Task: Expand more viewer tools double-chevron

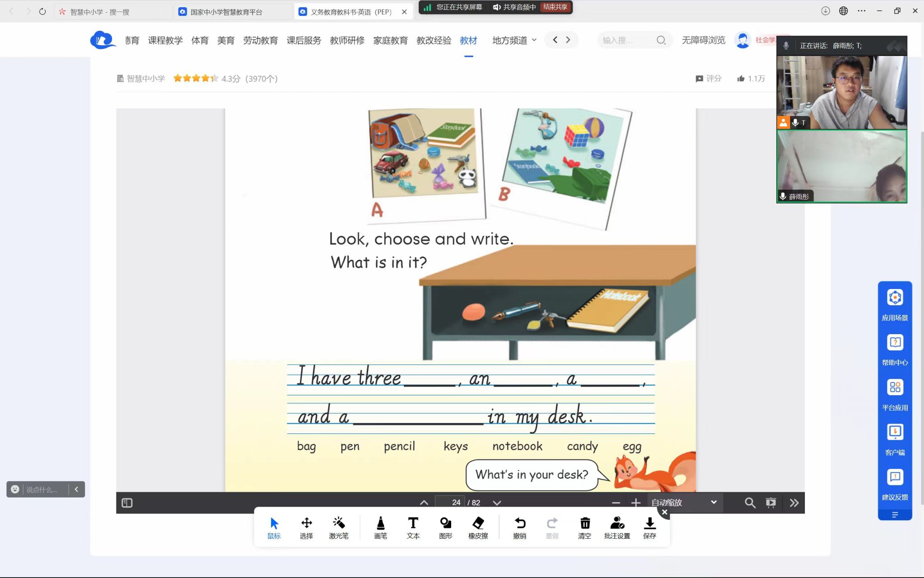Action: click(x=794, y=503)
